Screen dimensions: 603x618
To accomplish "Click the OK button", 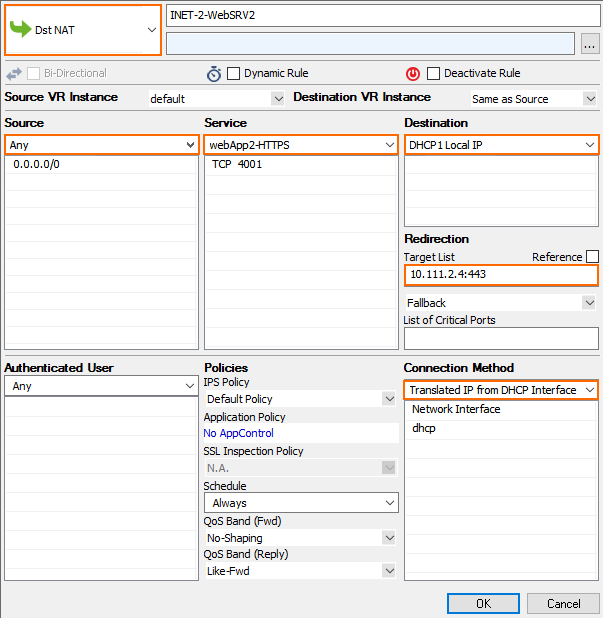I will coord(484,603).
